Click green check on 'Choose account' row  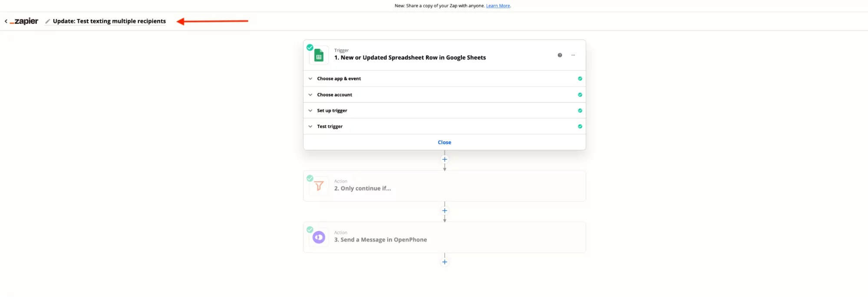580,95
